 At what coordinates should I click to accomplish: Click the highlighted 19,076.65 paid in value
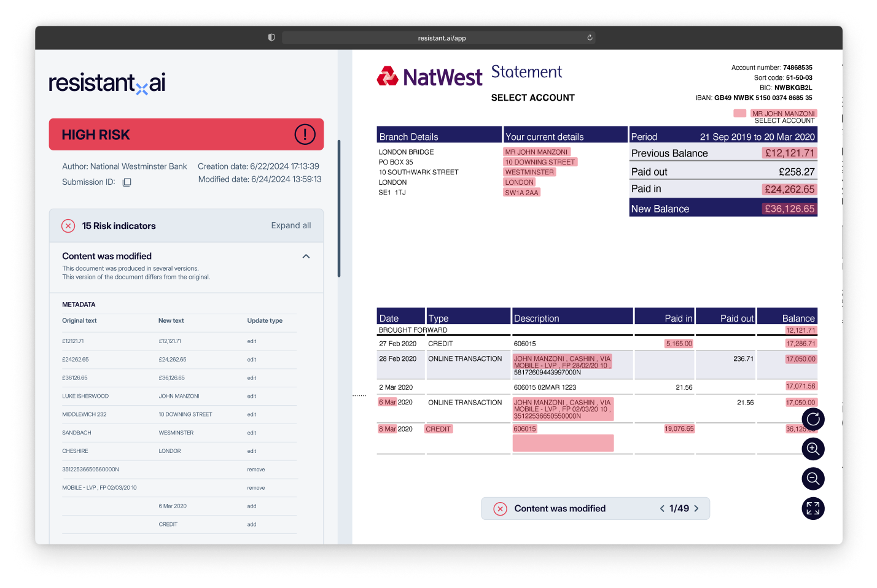(679, 429)
